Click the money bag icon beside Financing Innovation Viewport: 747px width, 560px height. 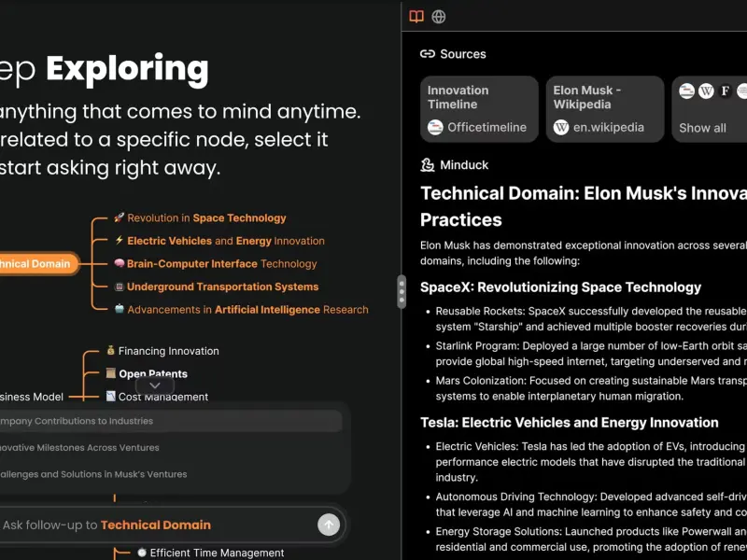pos(110,351)
